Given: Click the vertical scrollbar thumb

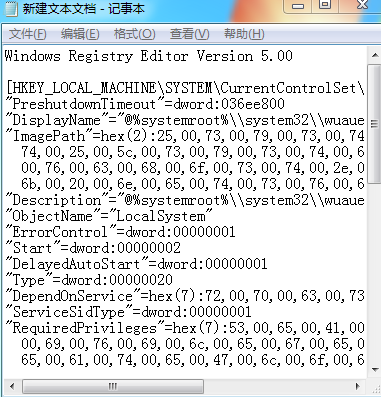Looking at the screenshot, I should click(374, 124).
